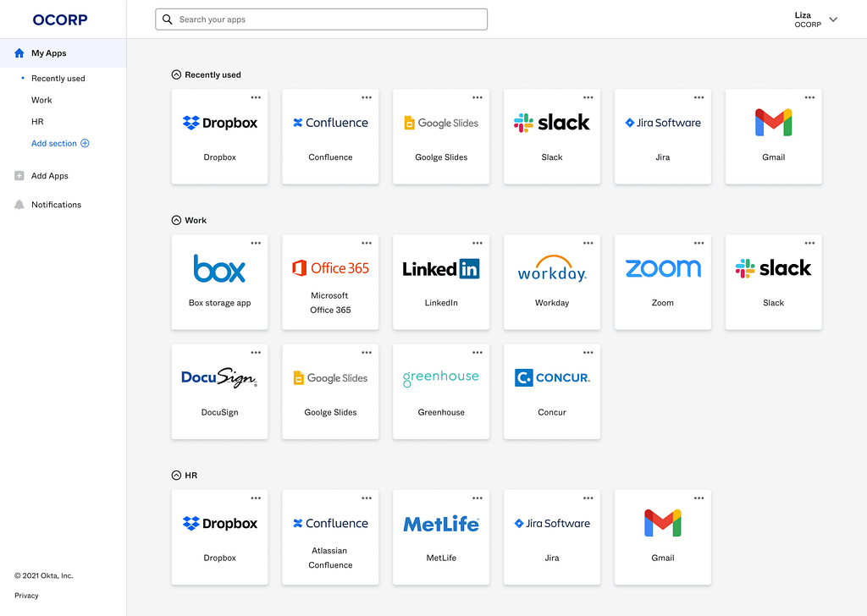The width and height of the screenshot is (867, 616).
Task: Collapse the HR section
Action: click(176, 476)
